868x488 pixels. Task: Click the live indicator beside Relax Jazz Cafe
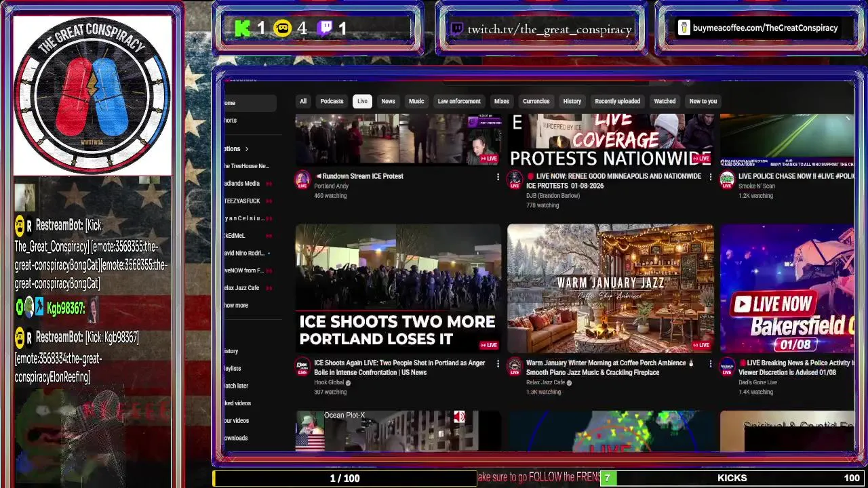coord(269,288)
